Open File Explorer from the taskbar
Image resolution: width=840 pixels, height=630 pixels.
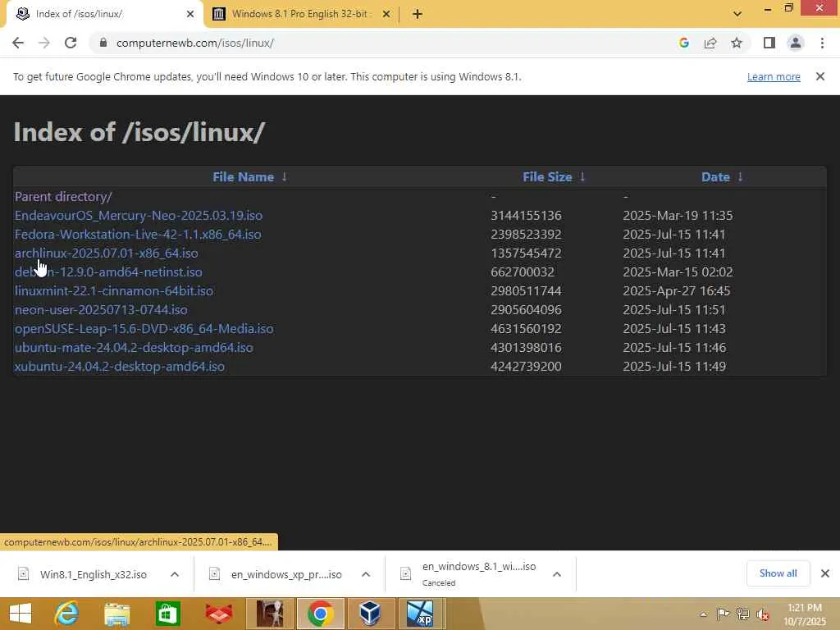(x=116, y=614)
